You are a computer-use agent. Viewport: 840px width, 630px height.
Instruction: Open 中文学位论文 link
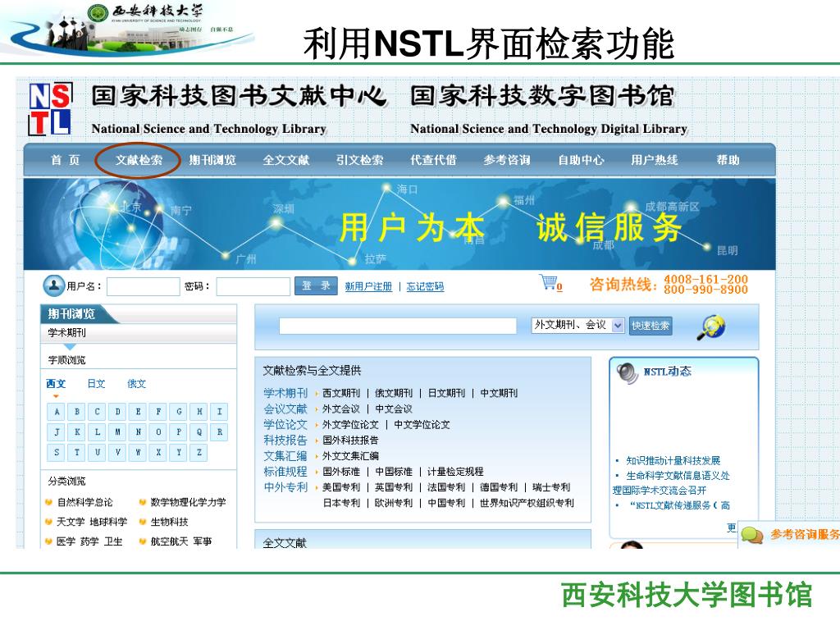(422, 425)
